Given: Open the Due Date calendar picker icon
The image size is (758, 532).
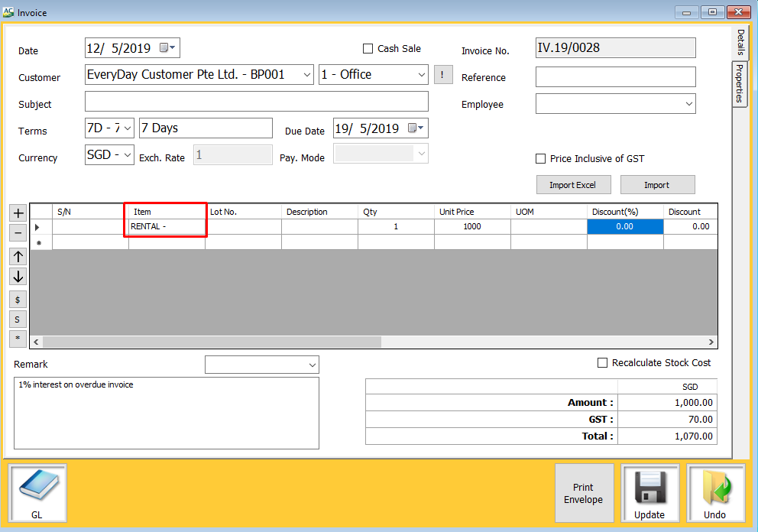Looking at the screenshot, I should click(x=416, y=128).
